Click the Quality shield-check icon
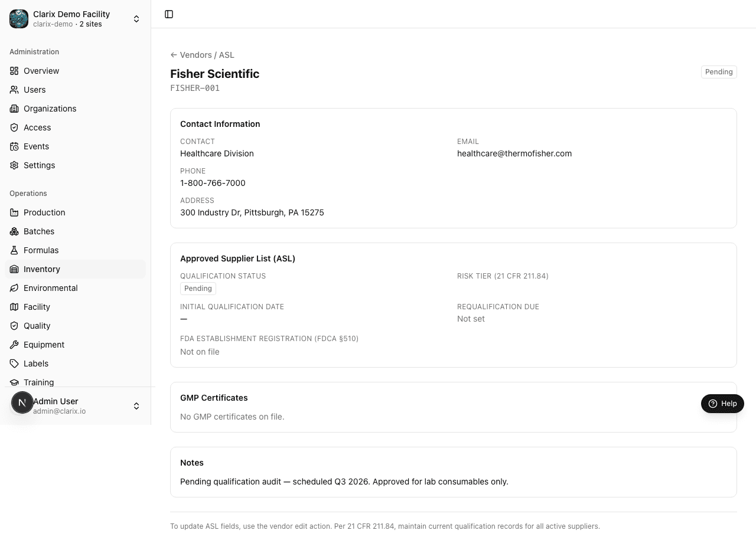The image size is (756, 550). pos(14,326)
